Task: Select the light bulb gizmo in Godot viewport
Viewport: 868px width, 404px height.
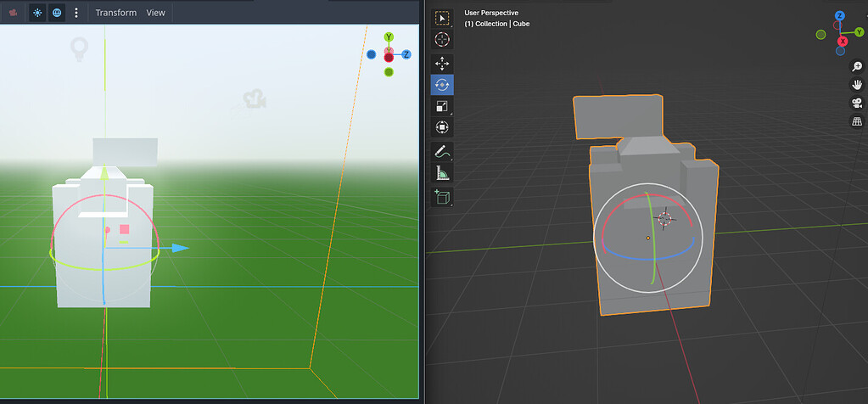Action: tap(79, 48)
